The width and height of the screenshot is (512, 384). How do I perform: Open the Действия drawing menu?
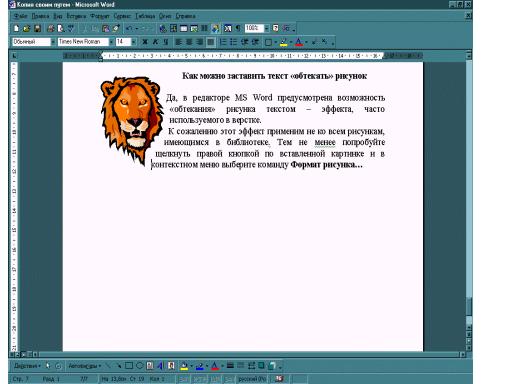tap(27, 366)
